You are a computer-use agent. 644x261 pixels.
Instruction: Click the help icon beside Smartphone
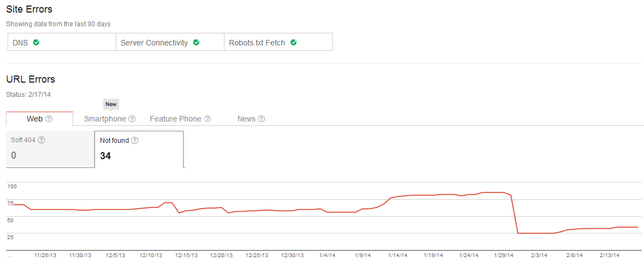point(132,119)
